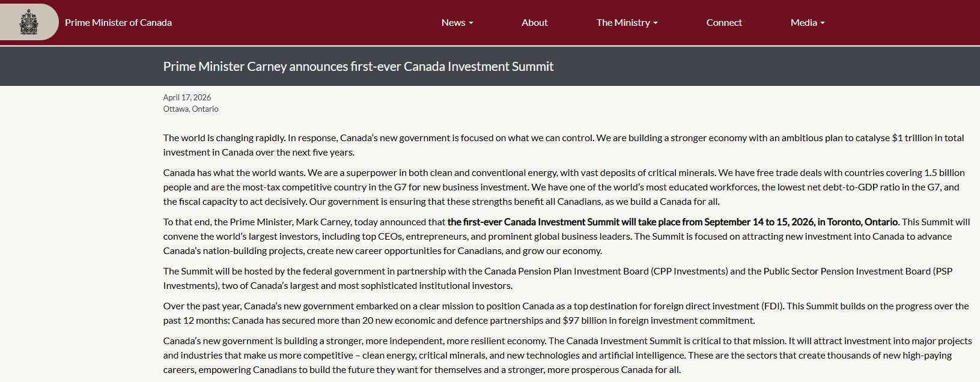Screen dimensions: 980x382
Task: Click the Ottawa, Ontario location text
Action: click(190, 109)
